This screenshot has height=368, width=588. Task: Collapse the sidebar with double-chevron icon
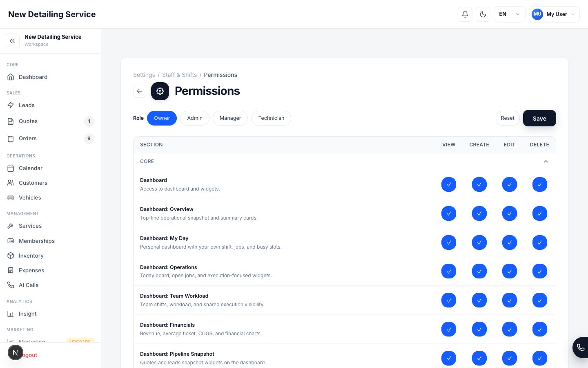click(x=12, y=41)
